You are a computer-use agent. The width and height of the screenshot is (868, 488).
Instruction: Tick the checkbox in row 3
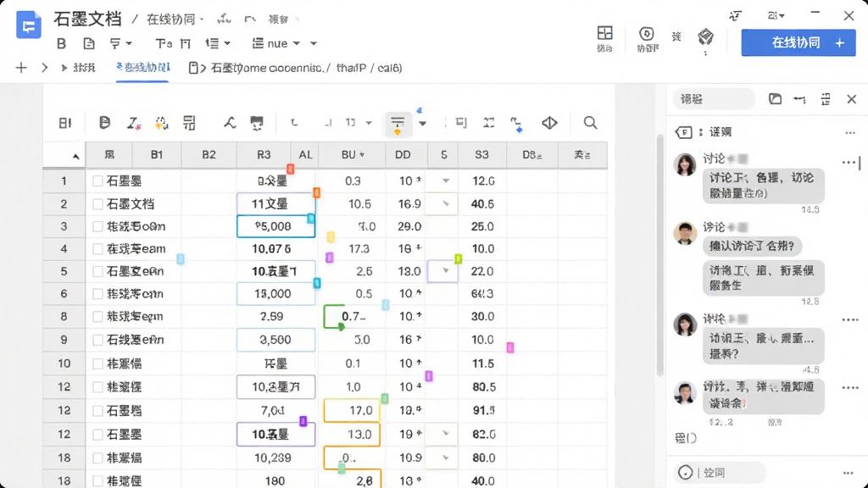[x=97, y=226]
